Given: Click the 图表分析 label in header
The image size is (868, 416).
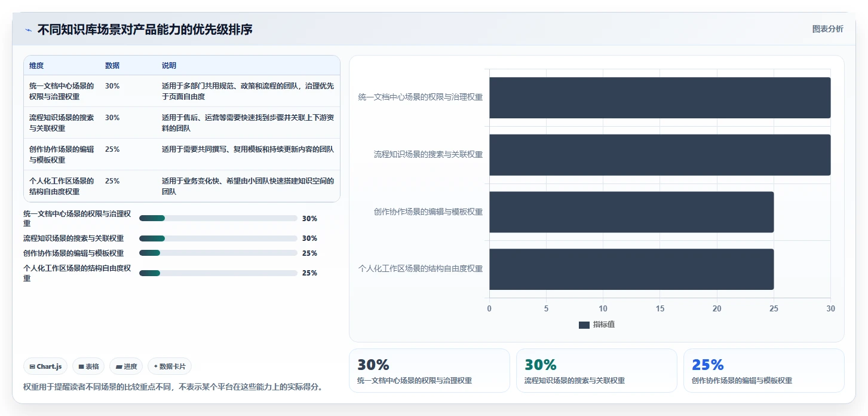Looking at the screenshot, I should coord(827,29).
